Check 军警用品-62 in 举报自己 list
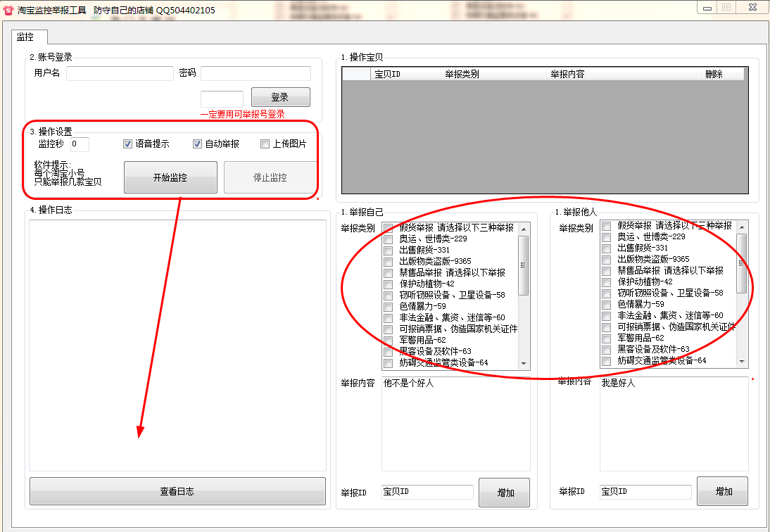The height and width of the screenshot is (532, 770). pyautogui.click(x=388, y=341)
